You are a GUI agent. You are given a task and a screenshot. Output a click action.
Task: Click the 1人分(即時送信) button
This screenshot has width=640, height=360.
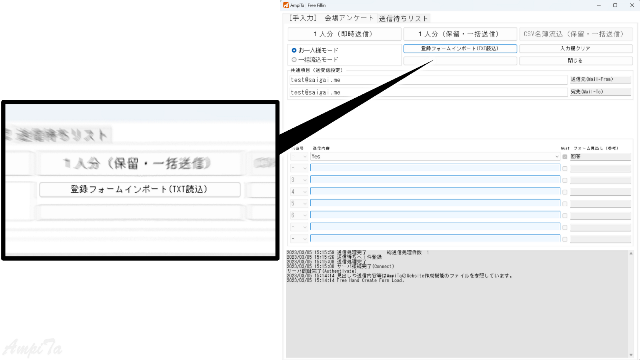pos(344,34)
